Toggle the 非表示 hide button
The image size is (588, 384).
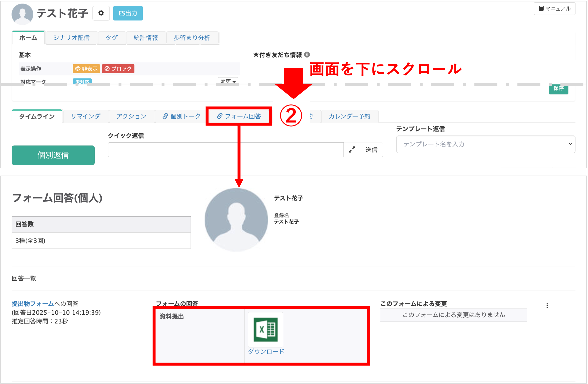(x=86, y=69)
